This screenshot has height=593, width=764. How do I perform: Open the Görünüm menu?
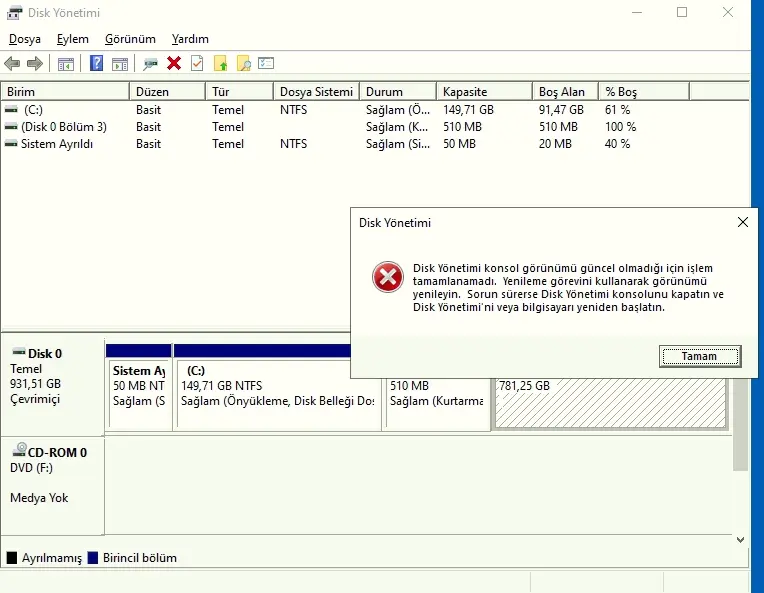tap(131, 39)
